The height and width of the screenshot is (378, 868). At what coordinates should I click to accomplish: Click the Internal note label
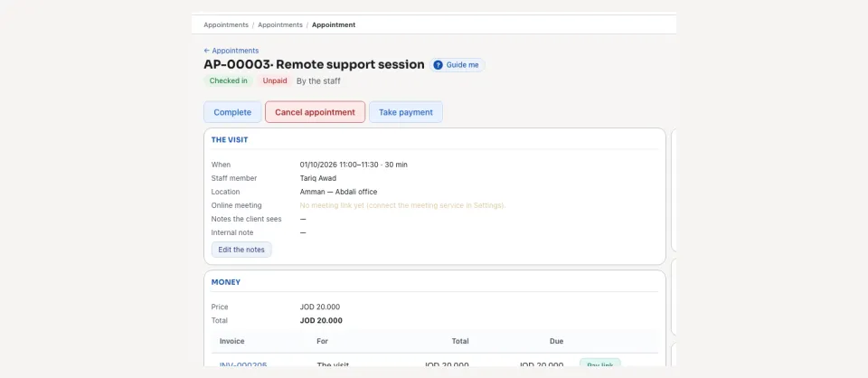pos(232,232)
